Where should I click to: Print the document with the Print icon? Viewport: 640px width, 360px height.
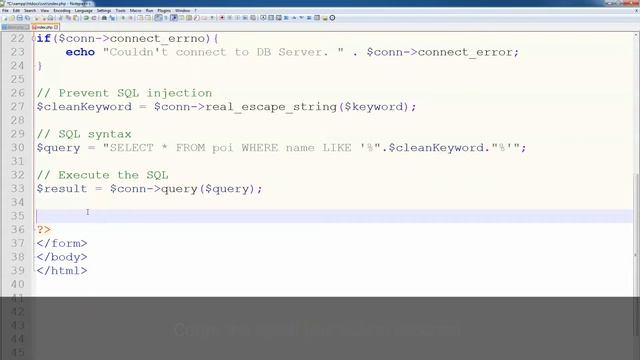tap(51, 18)
